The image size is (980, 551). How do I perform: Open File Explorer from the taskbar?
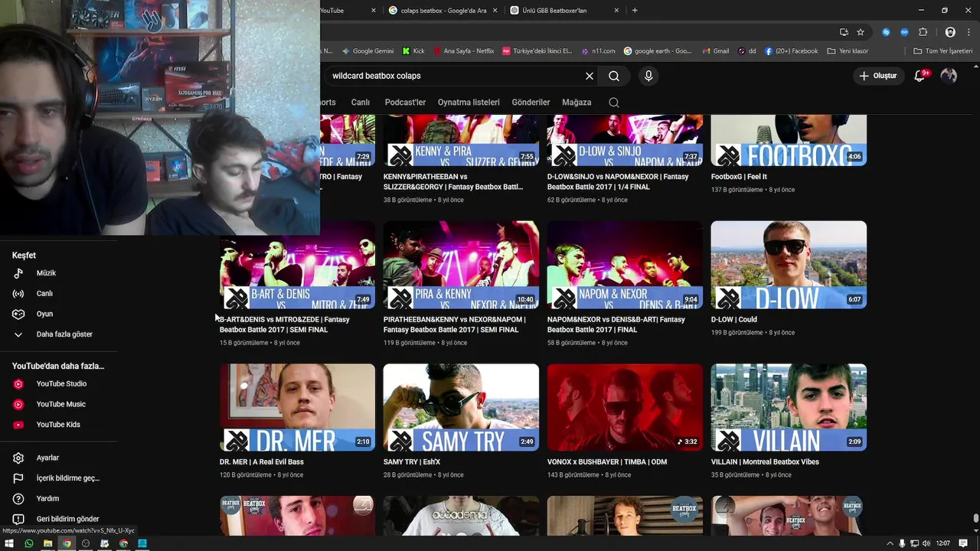point(47,543)
